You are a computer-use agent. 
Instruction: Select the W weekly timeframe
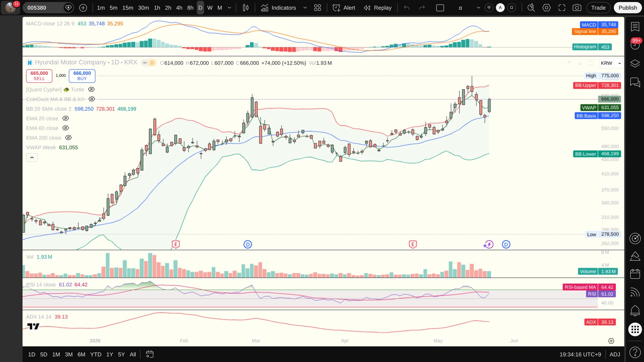tap(210, 8)
